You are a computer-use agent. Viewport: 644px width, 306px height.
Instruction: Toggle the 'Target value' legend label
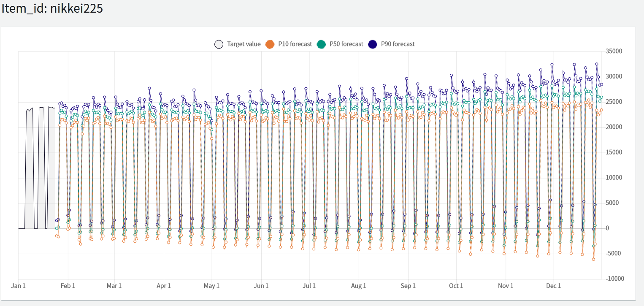pos(244,44)
